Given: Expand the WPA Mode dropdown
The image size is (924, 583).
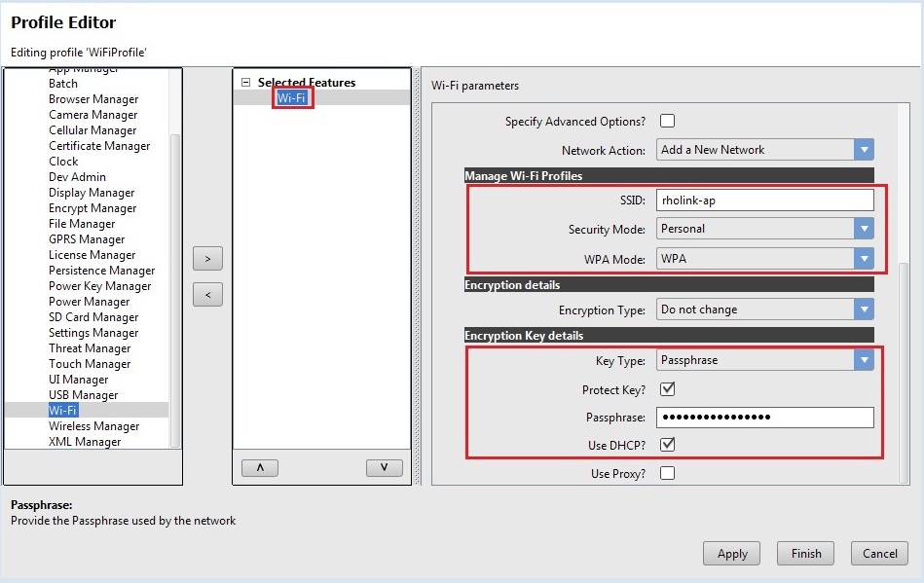Looking at the screenshot, I should (x=863, y=259).
